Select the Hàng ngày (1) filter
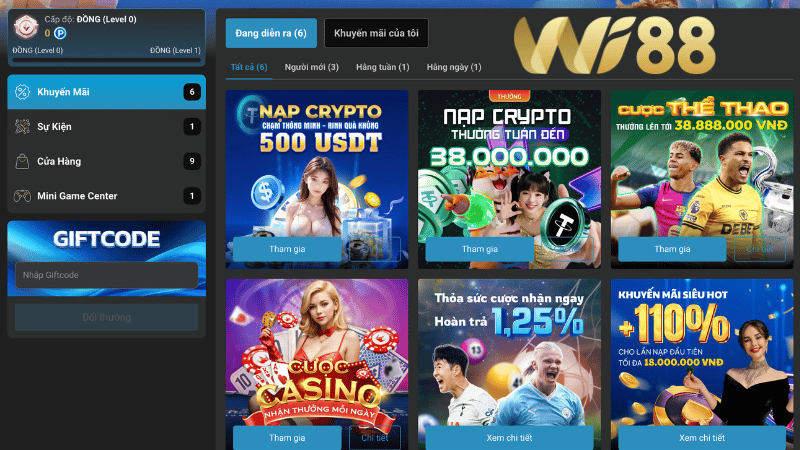Screen dimensions: 800x450 (x=454, y=67)
